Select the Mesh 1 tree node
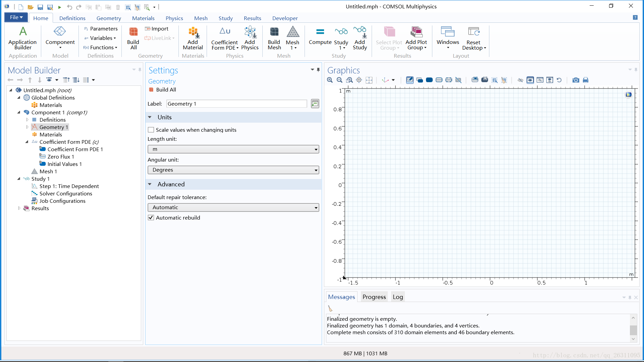This screenshot has width=644, height=362. (x=48, y=171)
